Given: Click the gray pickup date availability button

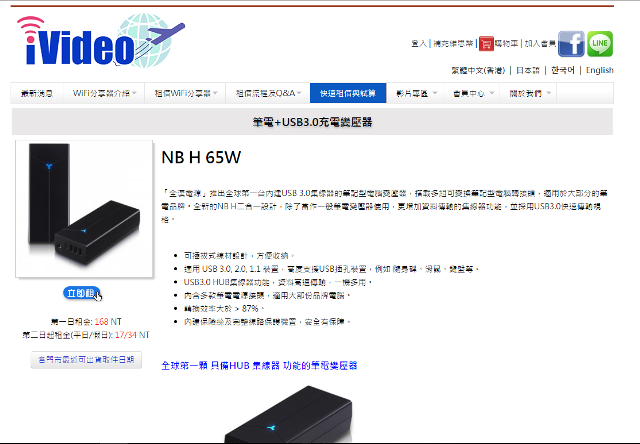Looking at the screenshot, I should click(x=86, y=360).
